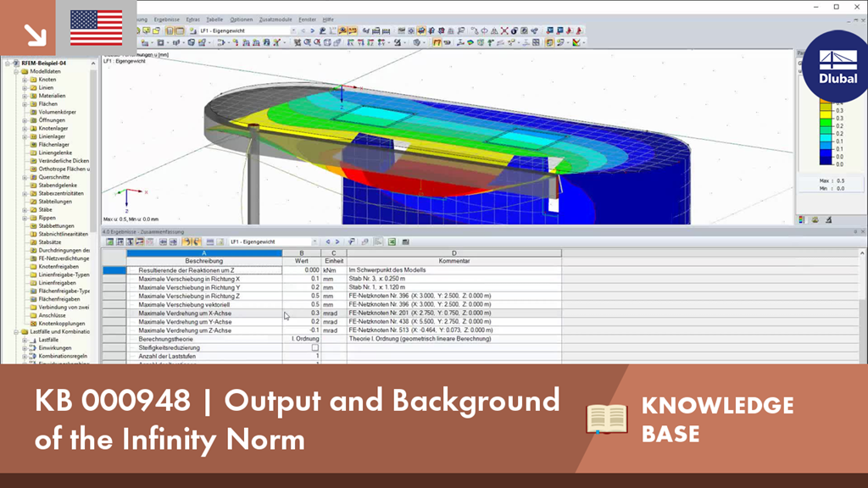This screenshot has width=868, height=488.
Task: Expand the Linien tree node
Action: tap(25, 88)
